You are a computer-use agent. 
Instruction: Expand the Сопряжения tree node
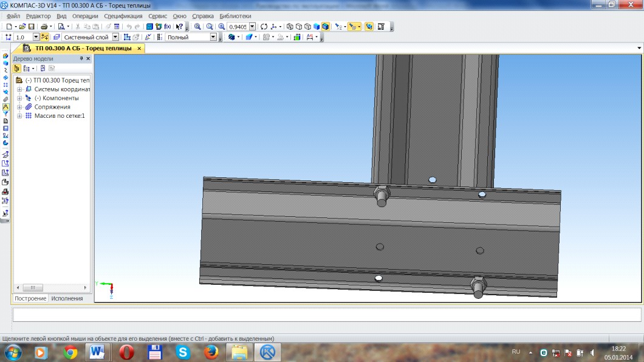(x=19, y=107)
